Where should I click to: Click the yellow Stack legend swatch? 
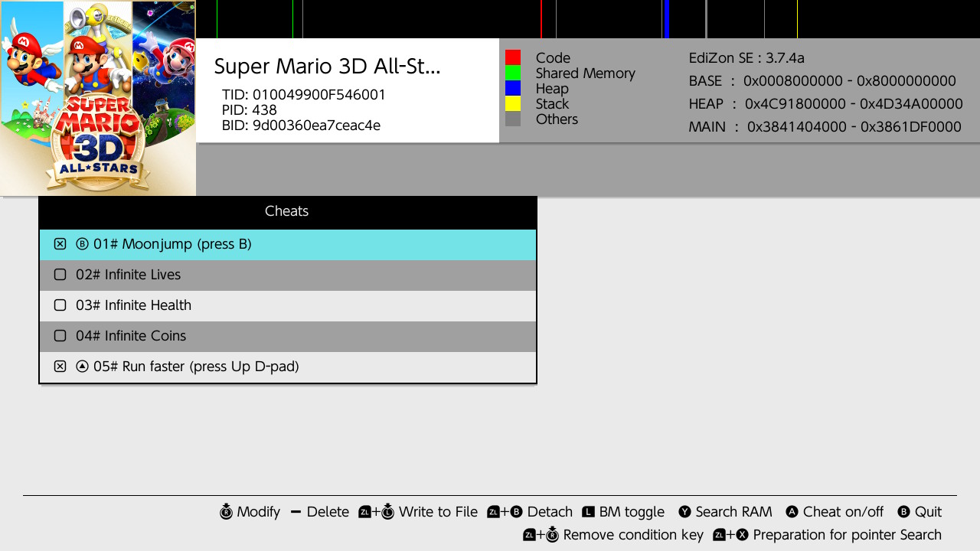(513, 103)
